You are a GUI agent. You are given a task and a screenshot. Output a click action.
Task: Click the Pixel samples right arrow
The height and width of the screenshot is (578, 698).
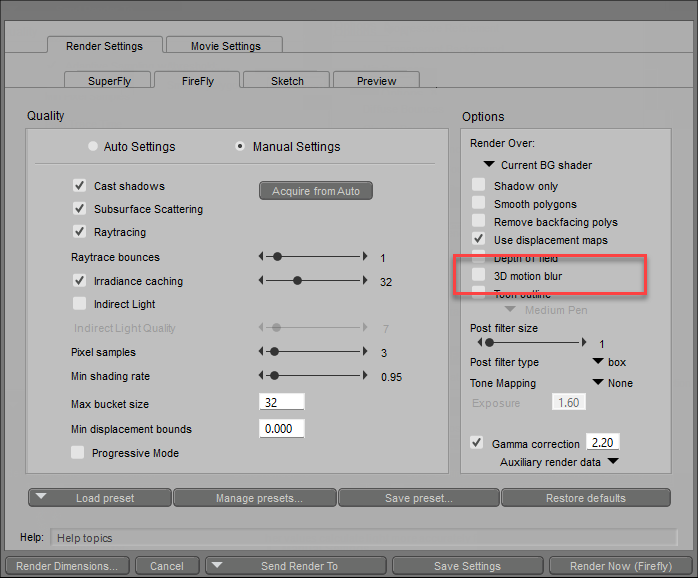(x=365, y=352)
